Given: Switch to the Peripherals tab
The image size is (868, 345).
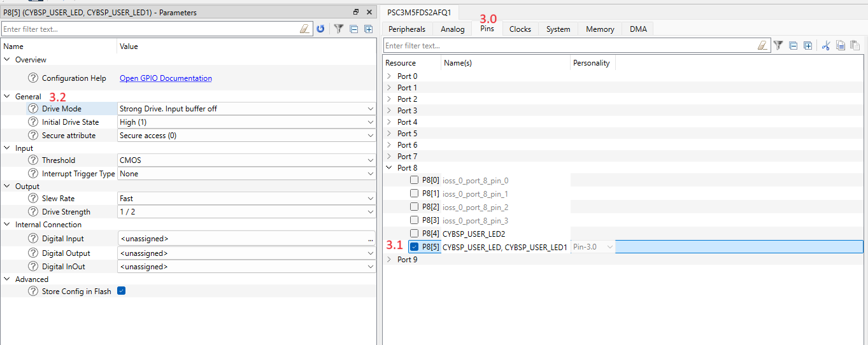Looking at the screenshot, I should pyautogui.click(x=407, y=29).
